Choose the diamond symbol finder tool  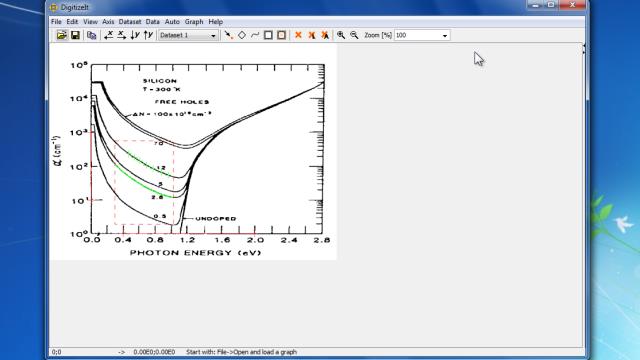(x=242, y=35)
